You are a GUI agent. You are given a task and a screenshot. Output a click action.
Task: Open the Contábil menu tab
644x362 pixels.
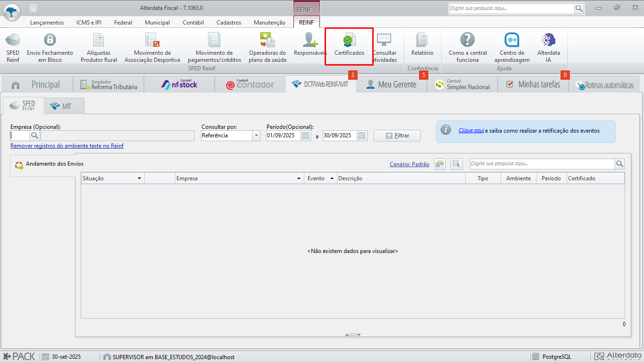[193, 22]
